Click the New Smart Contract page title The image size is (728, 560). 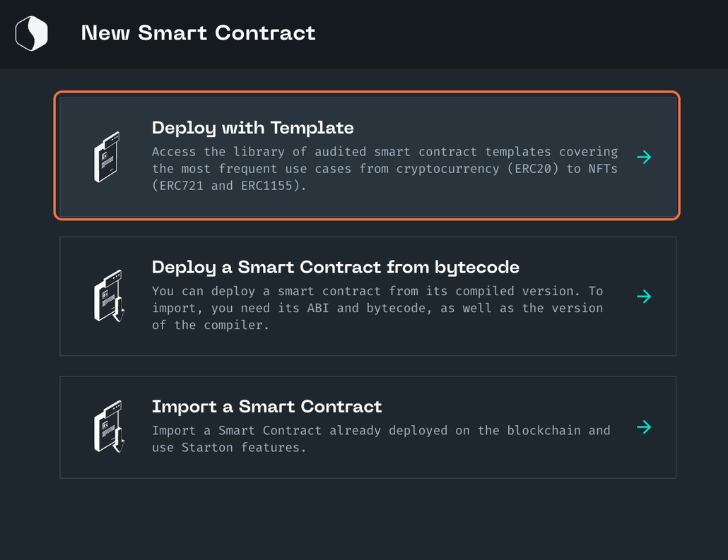(199, 32)
